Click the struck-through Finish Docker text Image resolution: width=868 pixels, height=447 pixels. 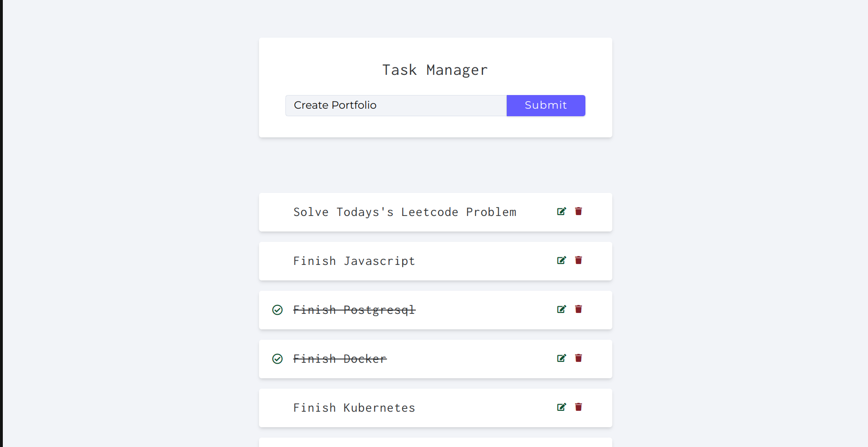pos(340,359)
